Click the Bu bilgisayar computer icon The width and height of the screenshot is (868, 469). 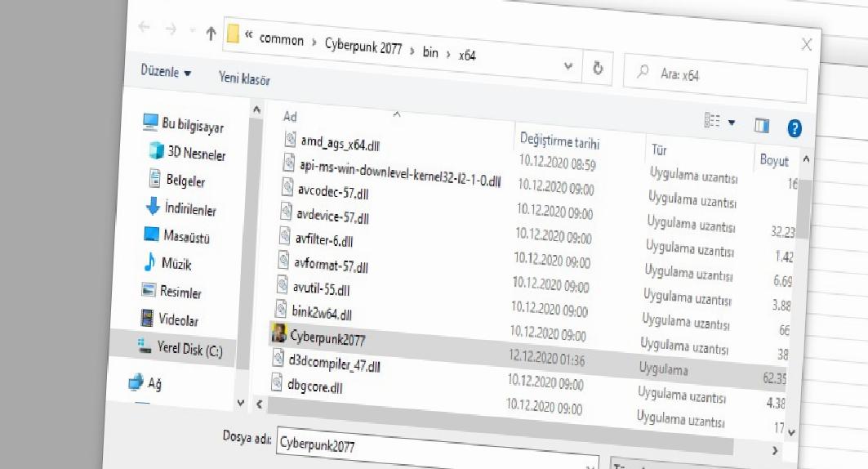click(150, 122)
